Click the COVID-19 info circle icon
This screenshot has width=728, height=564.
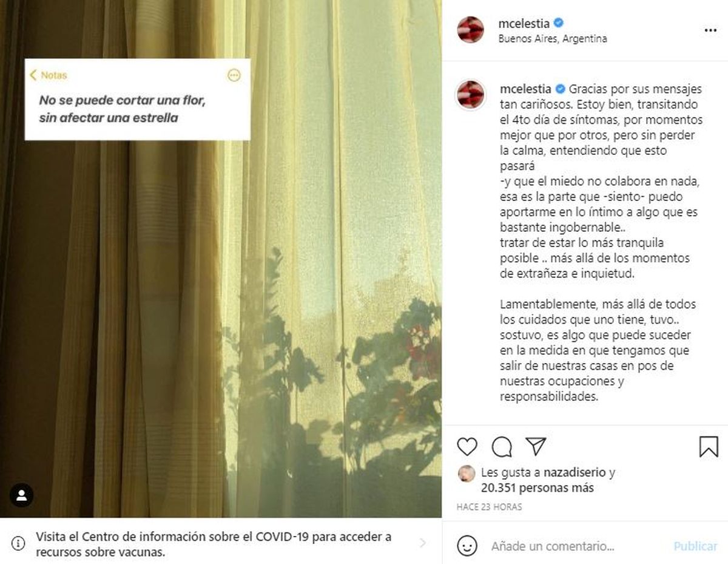[x=18, y=543]
